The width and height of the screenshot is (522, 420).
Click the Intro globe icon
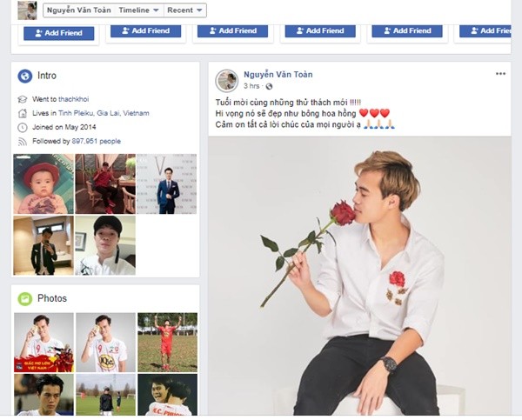click(25, 76)
